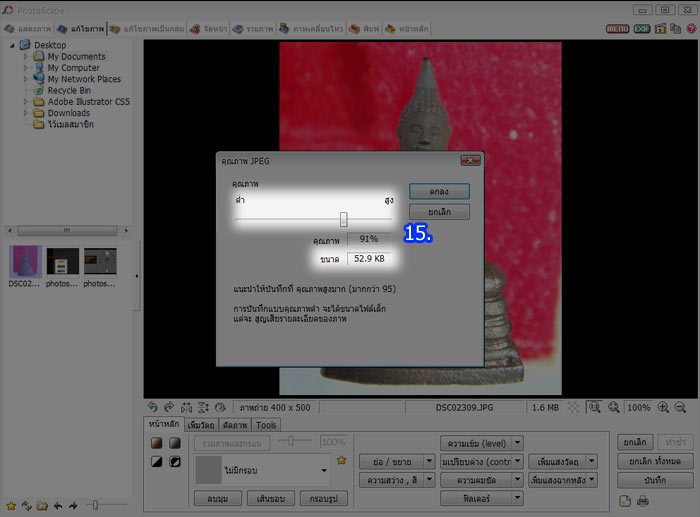The width and height of the screenshot is (700, 517).
Task: Click the JPEG quality slider handle
Action: point(343,219)
